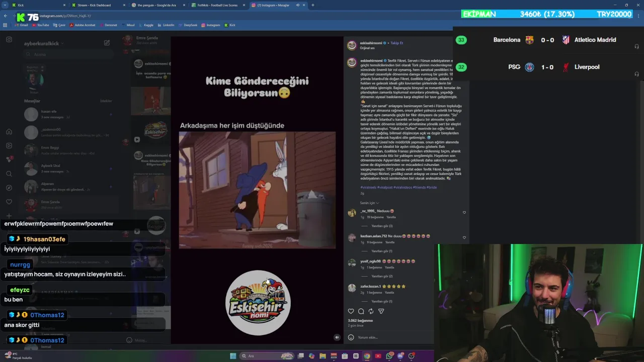
Task: Open Discord from taskbar
Action: pyautogui.click(x=400, y=356)
